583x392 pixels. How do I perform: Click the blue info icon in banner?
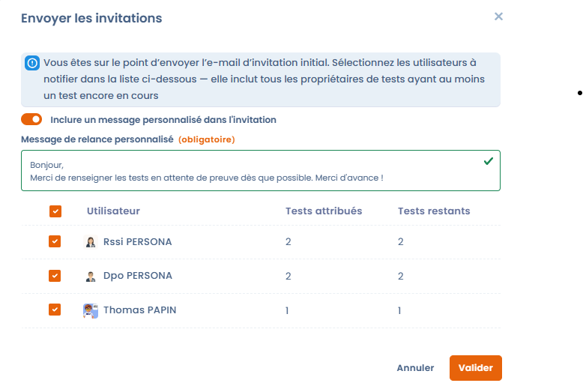[32, 63]
